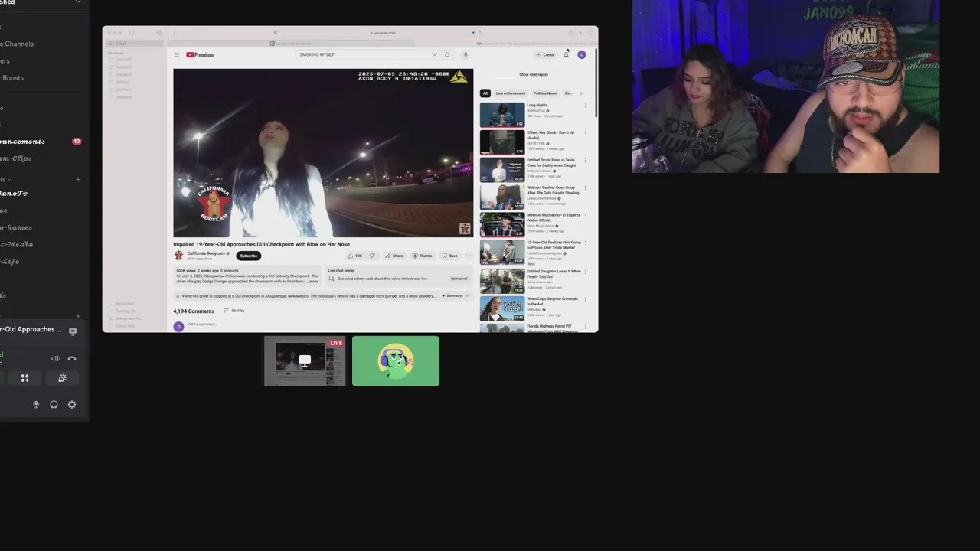The height and width of the screenshot is (551, 980).
Task: Open the Long Nights video thumbnail
Action: pos(502,115)
